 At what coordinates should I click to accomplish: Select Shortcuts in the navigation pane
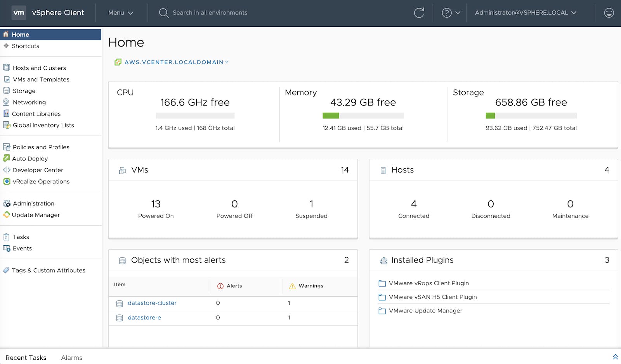coord(26,46)
